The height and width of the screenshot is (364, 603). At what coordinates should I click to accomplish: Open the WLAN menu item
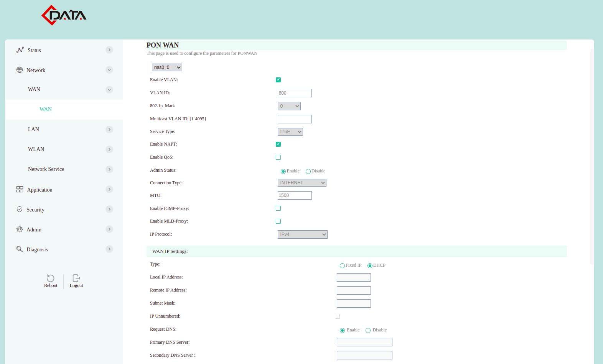tap(36, 149)
